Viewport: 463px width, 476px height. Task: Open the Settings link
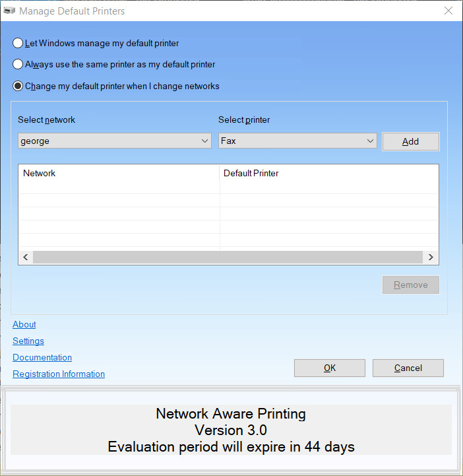[x=28, y=341]
